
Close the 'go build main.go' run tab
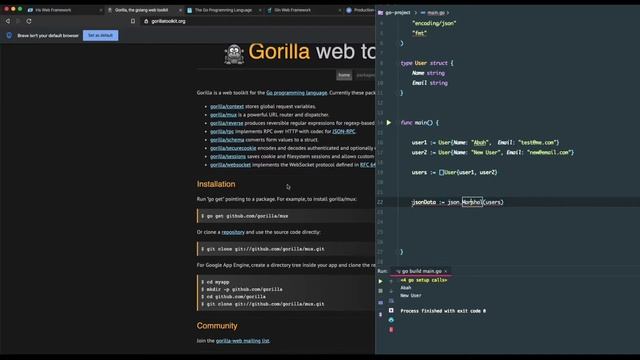[446, 271]
